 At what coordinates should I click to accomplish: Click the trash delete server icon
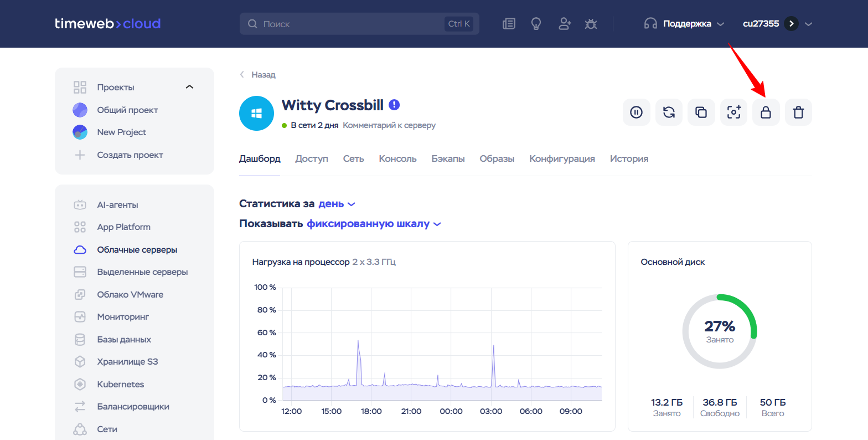(798, 112)
